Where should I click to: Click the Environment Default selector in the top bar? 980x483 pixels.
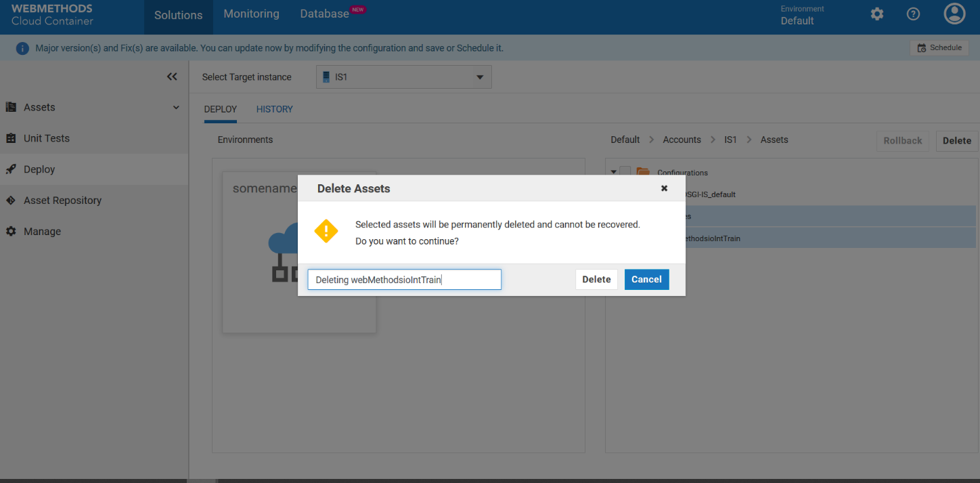pyautogui.click(x=802, y=15)
